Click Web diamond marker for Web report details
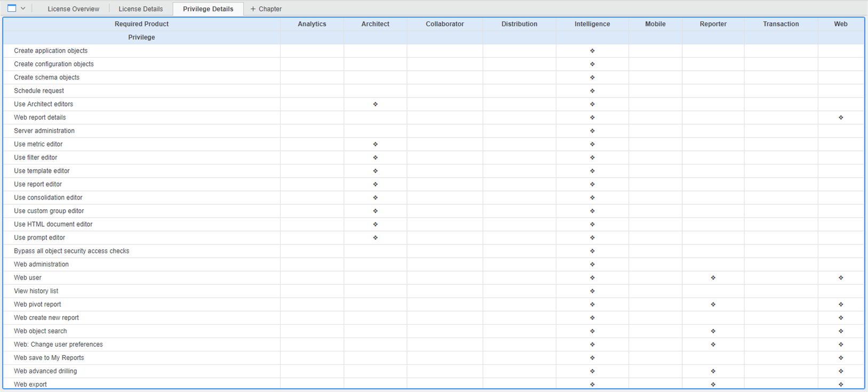 [840, 117]
